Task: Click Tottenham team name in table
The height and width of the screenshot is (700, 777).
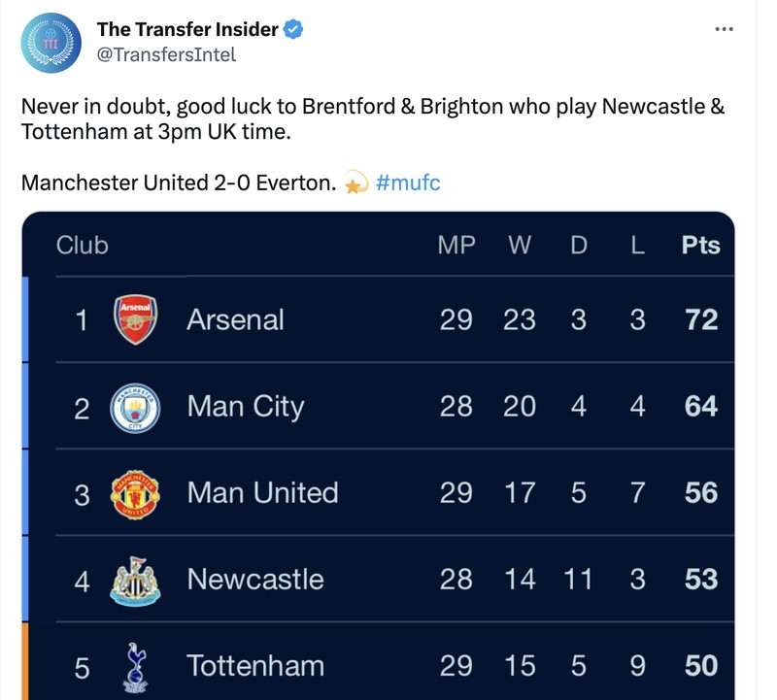Action: [x=255, y=666]
